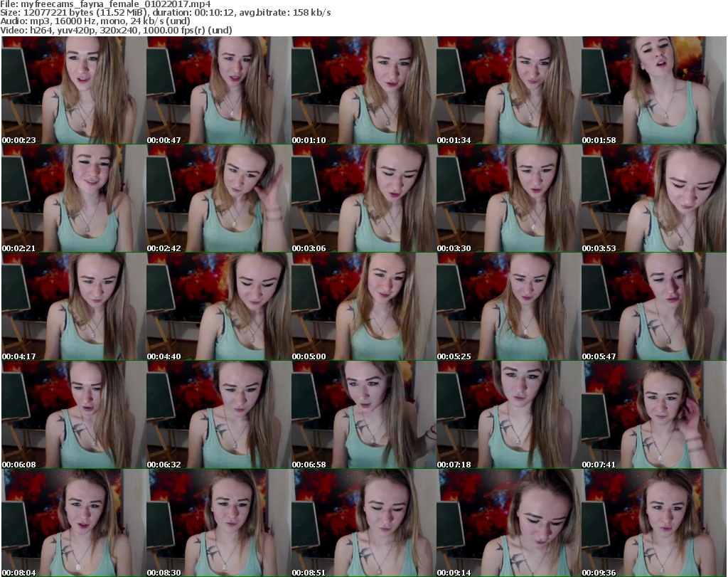Image resolution: width=728 pixels, height=577 pixels.
Task: Select the thumbnail stamped 00:05:25
Action: tap(509, 307)
